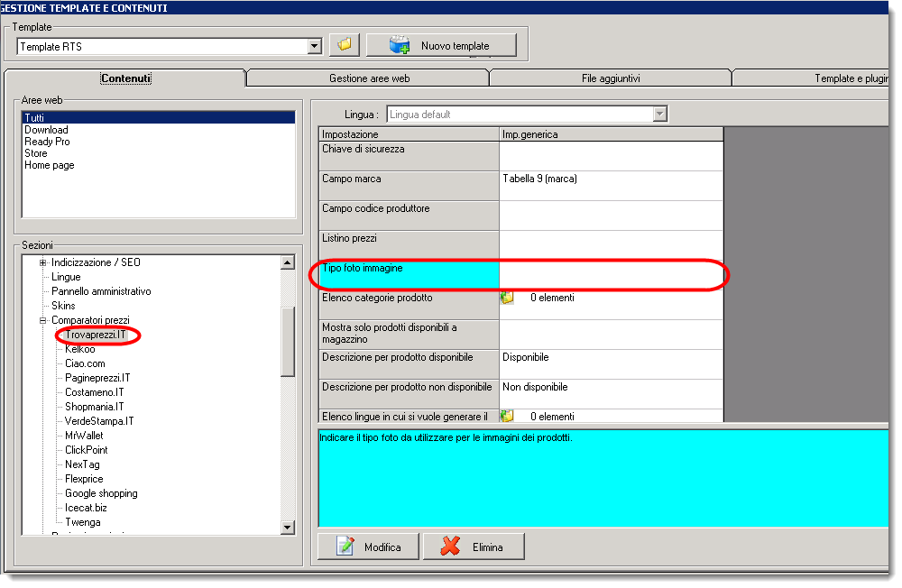Click Sezioni scrollbar down arrow
The width and height of the screenshot is (902, 588).
tap(288, 527)
